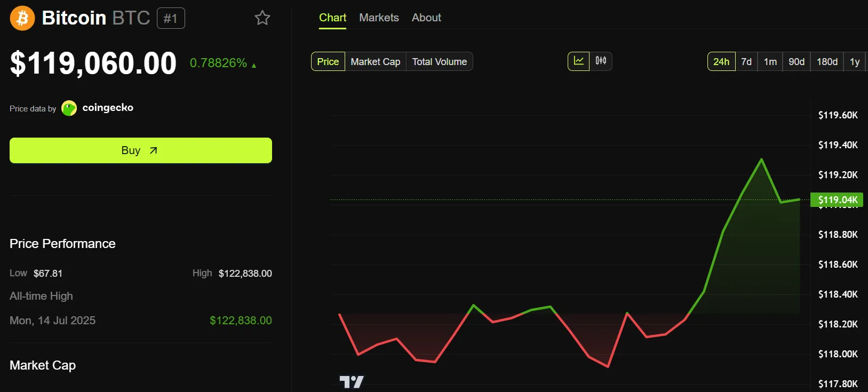Select the Price data toggle
The image size is (868, 392).
(328, 61)
